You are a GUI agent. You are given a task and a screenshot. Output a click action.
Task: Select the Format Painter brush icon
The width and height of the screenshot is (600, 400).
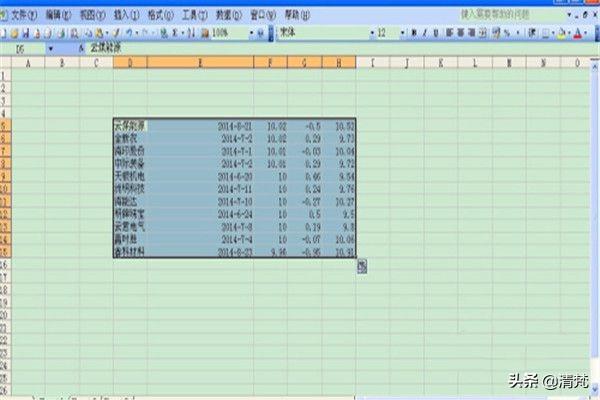[116, 33]
